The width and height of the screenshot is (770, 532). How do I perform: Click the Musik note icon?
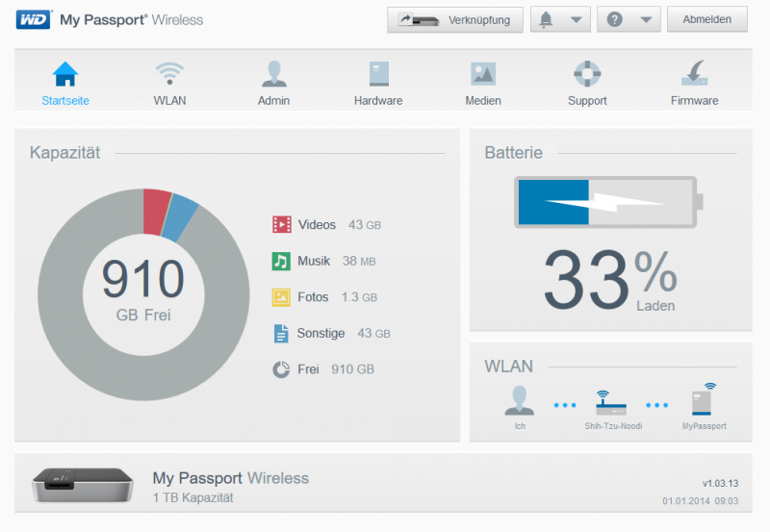pos(281,261)
